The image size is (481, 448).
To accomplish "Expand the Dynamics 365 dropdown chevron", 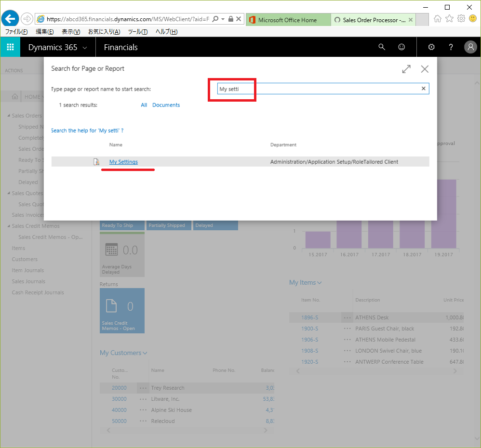I will [85, 48].
